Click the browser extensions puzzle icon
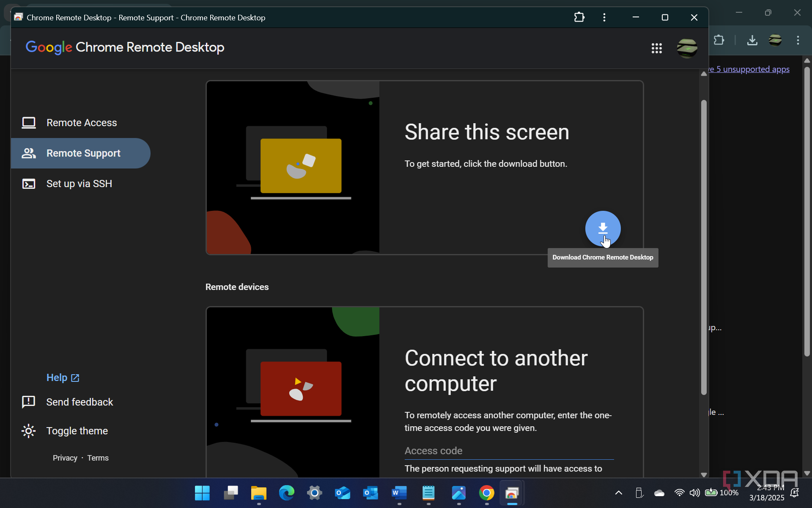 click(x=579, y=17)
